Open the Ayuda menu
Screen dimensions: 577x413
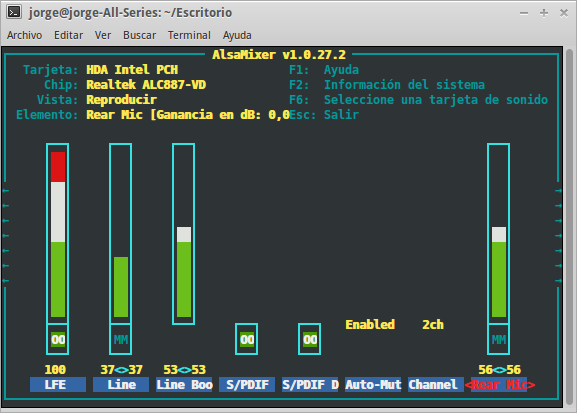pos(237,35)
